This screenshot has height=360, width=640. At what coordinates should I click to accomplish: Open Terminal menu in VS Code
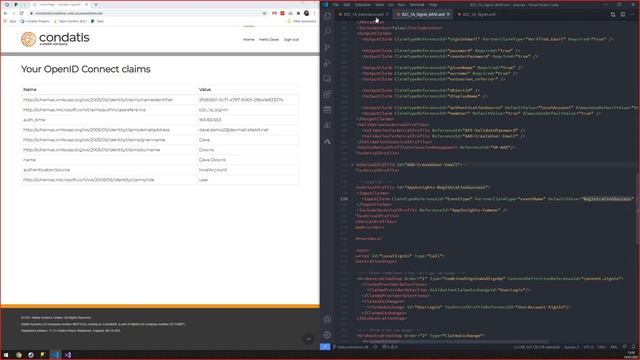pos(417,4)
